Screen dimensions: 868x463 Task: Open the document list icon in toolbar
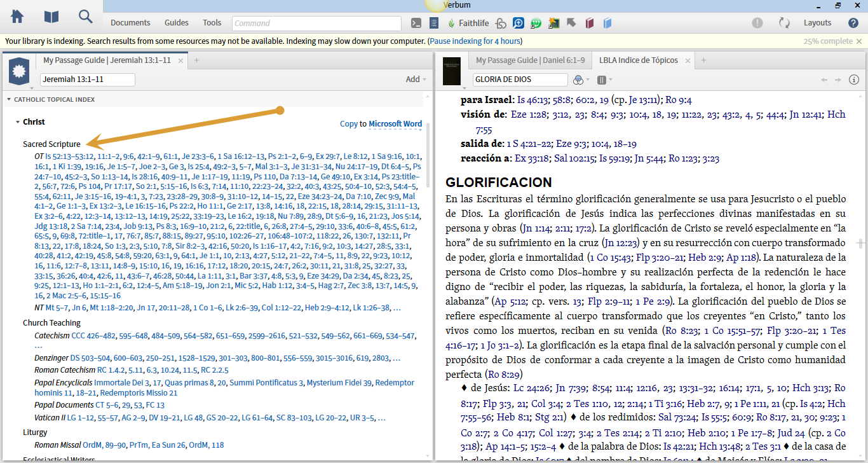click(435, 23)
